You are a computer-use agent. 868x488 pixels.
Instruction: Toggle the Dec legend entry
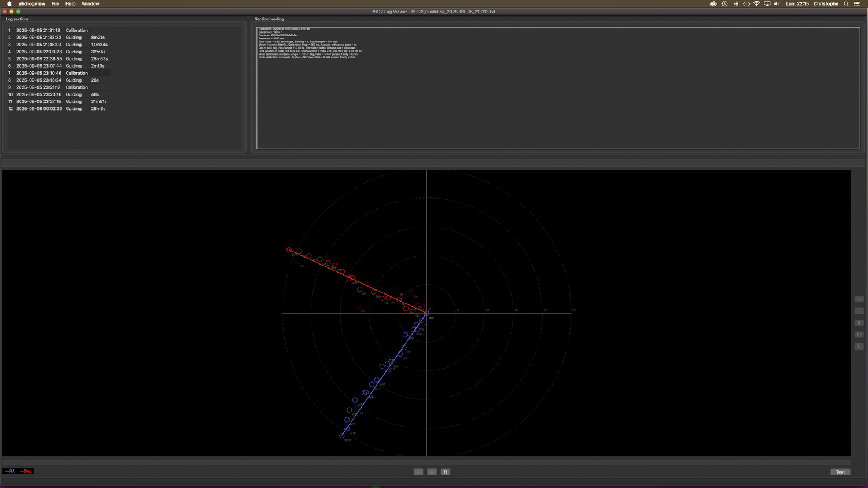[26, 471]
